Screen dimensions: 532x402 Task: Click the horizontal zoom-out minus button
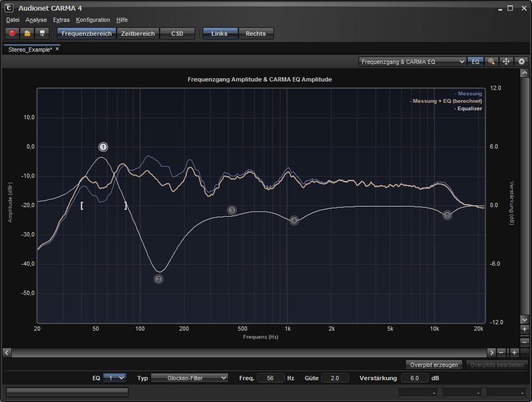[502, 352]
